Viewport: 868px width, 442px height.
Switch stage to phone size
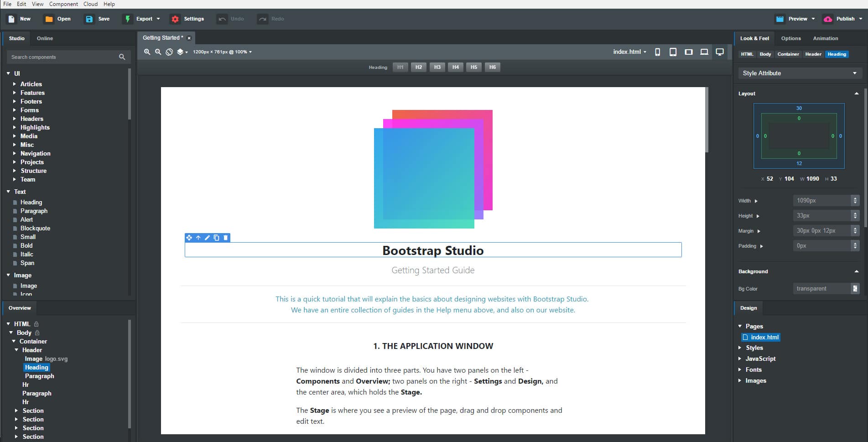[x=657, y=52]
